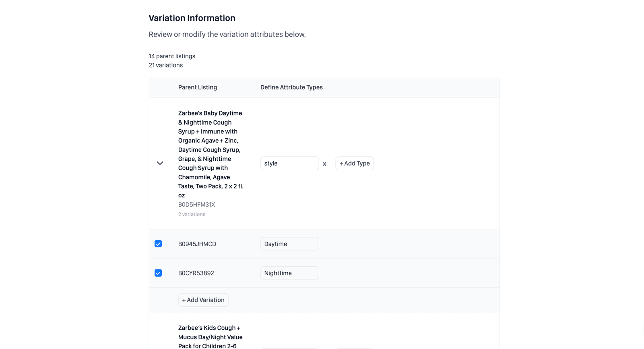
Task: Click the '2 variations' label under B0D5HFM31X
Action: pos(192,214)
